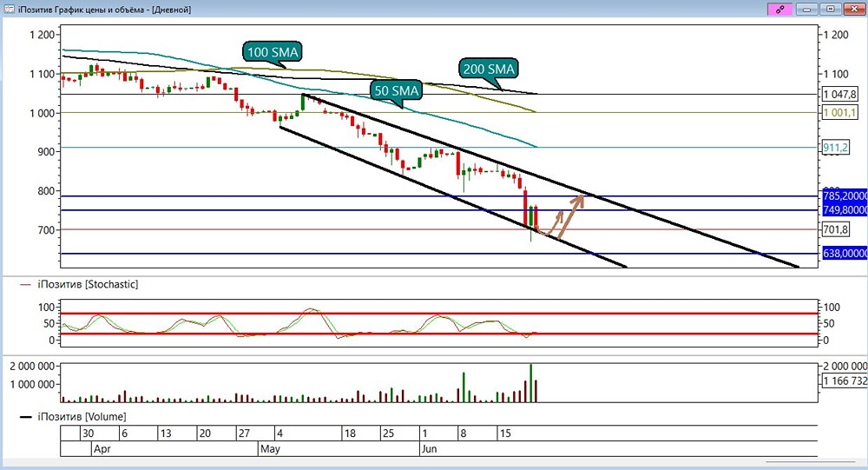Click date 13 on the time axis
The image size is (868, 470).
(x=165, y=434)
